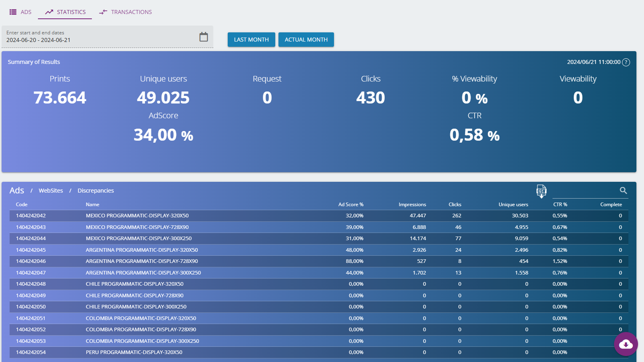Screen dimensions: 644x362
Task: Click the help question mark icon
Action: click(626, 62)
